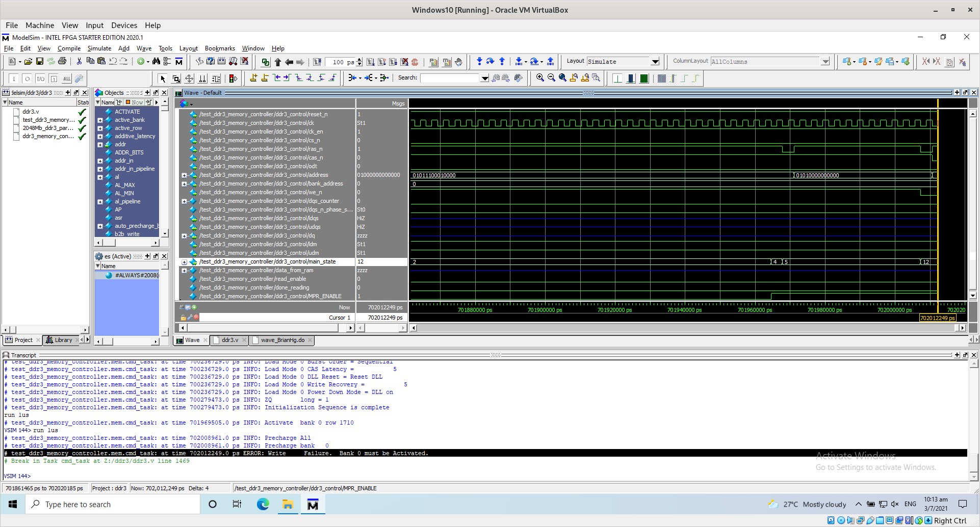Open the Wave menu

[144, 48]
